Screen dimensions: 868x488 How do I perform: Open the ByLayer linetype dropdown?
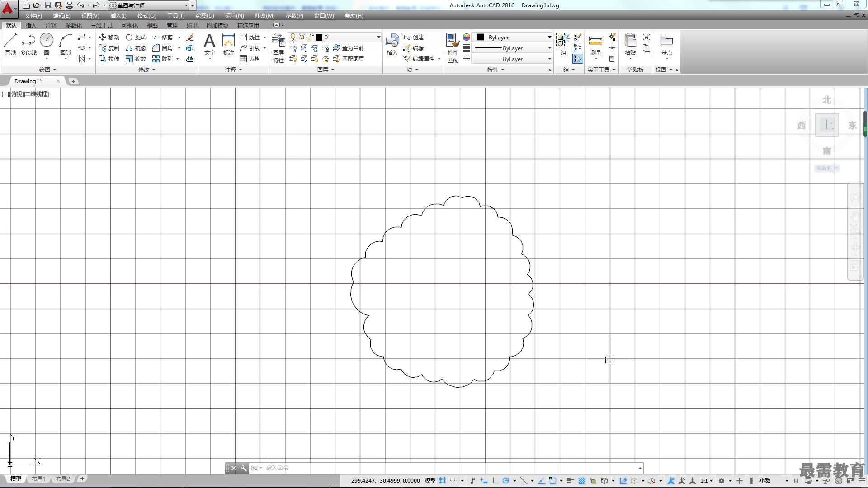(x=512, y=59)
